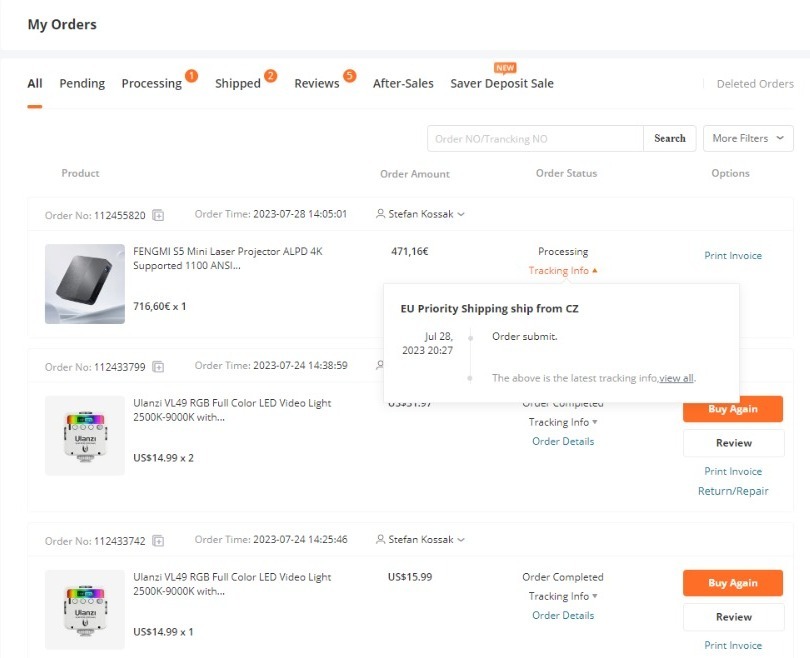
Task: Print Invoice for order 112433742
Action: 733,646
